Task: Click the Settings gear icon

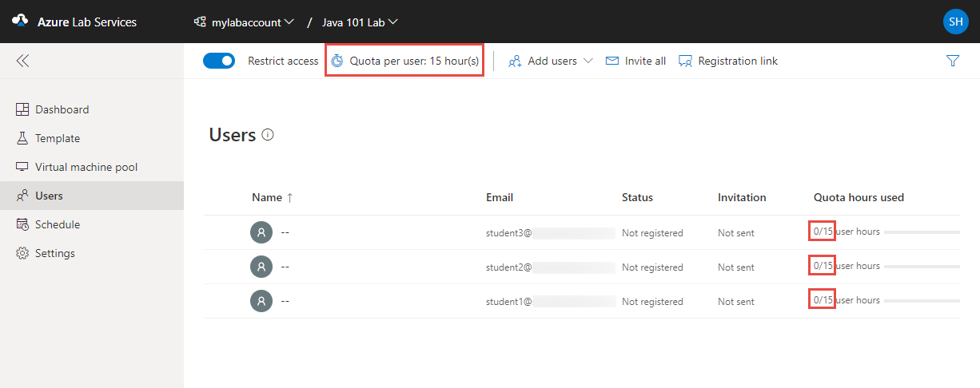Action: pyautogui.click(x=22, y=253)
